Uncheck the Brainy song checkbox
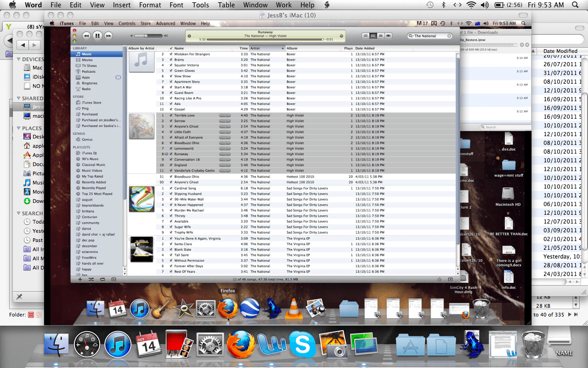Viewport: 588px width, 368px height. [x=171, y=60]
